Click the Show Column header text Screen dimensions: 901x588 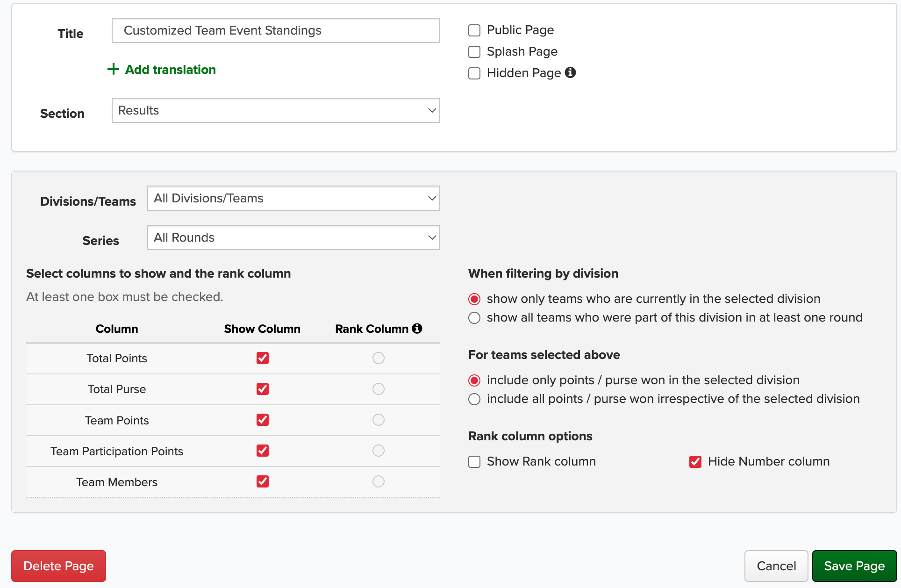pos(262,329)
